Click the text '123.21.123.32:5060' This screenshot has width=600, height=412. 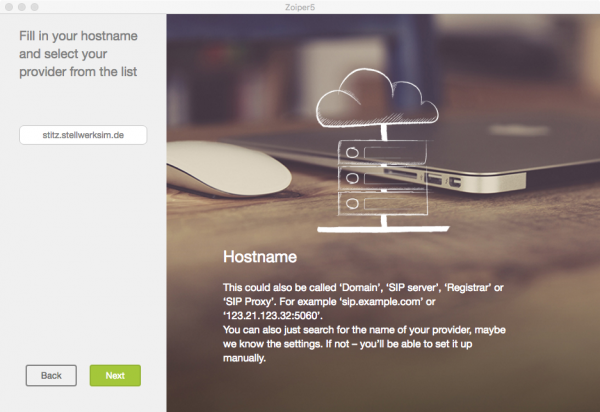click(272, 316)
